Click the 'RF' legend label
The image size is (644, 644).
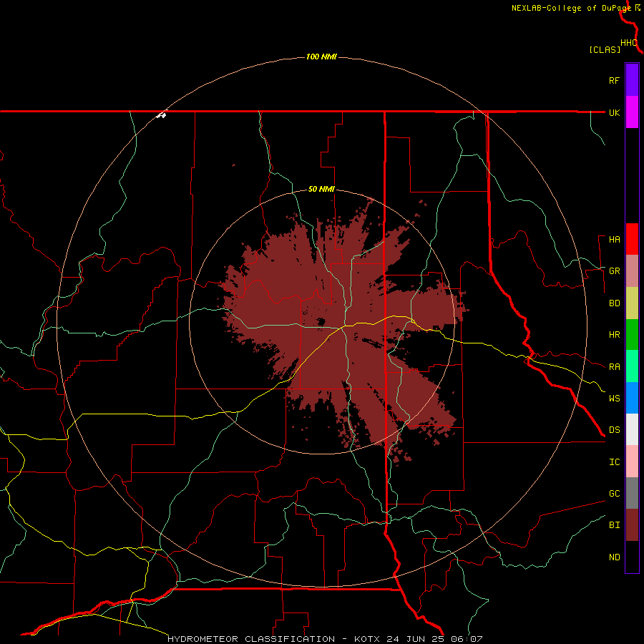coord(614,80)
